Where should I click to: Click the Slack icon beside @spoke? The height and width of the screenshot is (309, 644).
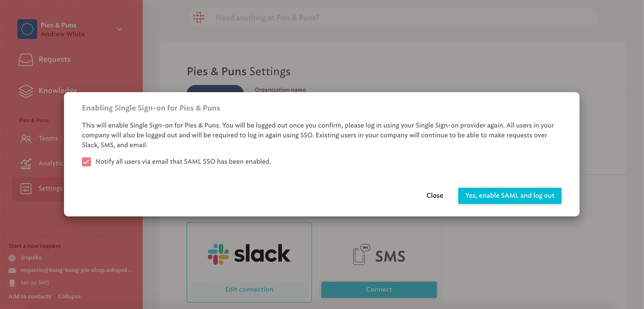tap(12, 258)
